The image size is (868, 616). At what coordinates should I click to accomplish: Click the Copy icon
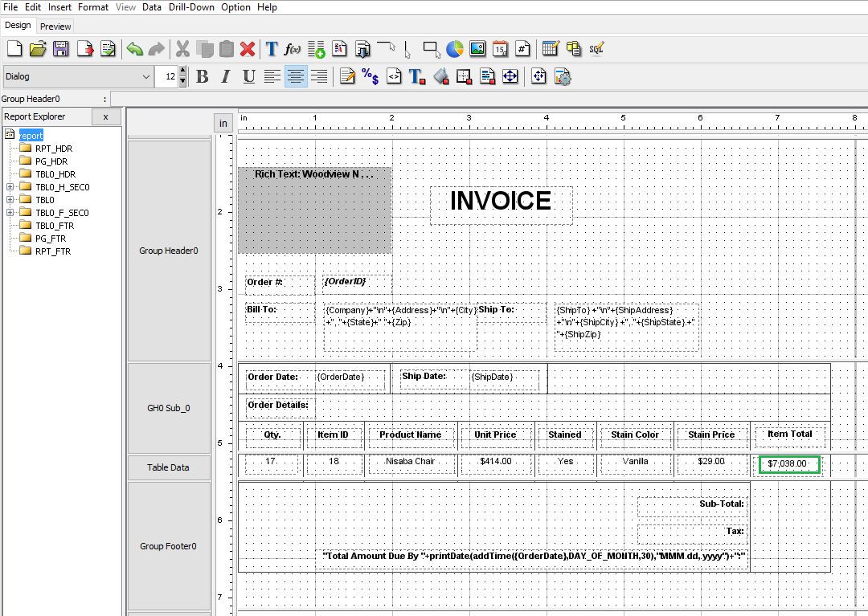point(205,49)
